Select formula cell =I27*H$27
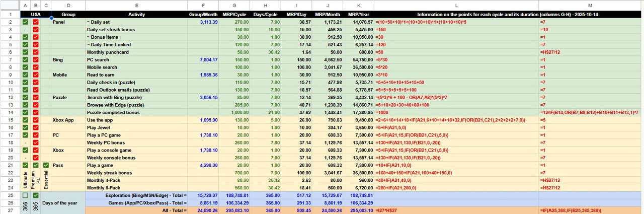Screen dimensions: 644x214 point(456,210)
